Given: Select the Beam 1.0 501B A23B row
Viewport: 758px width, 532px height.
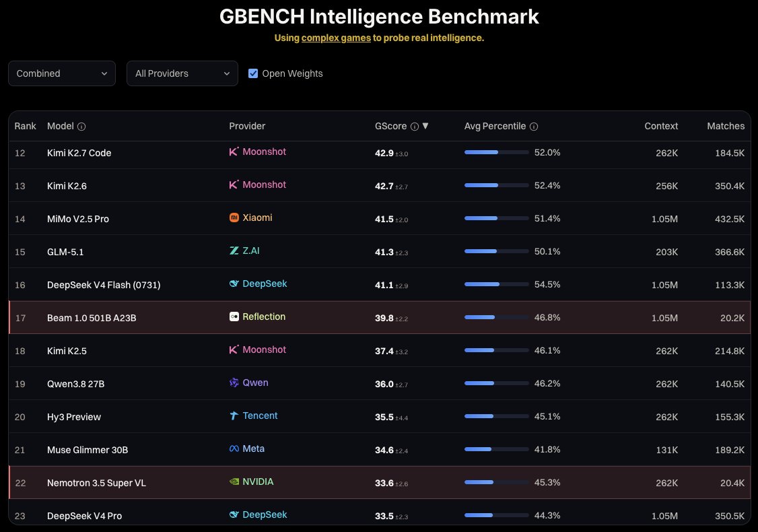Looking at the screenshot, I should pyautogui.click(x=380, y=318).
